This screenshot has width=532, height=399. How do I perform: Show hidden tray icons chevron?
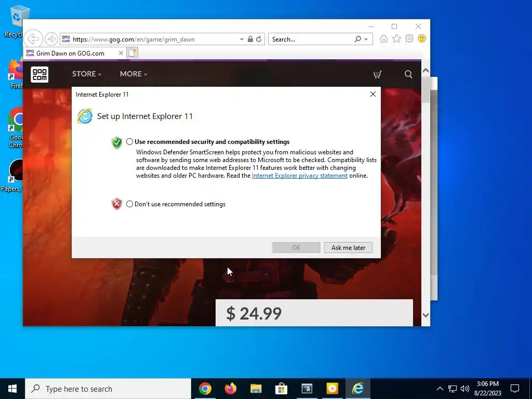440,389
